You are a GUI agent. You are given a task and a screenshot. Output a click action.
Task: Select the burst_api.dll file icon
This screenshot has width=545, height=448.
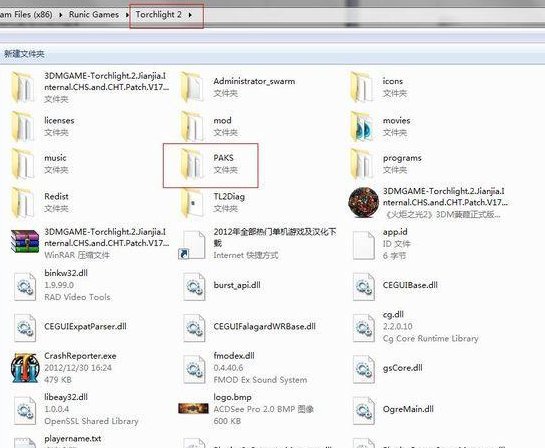[x=194, y=286]
